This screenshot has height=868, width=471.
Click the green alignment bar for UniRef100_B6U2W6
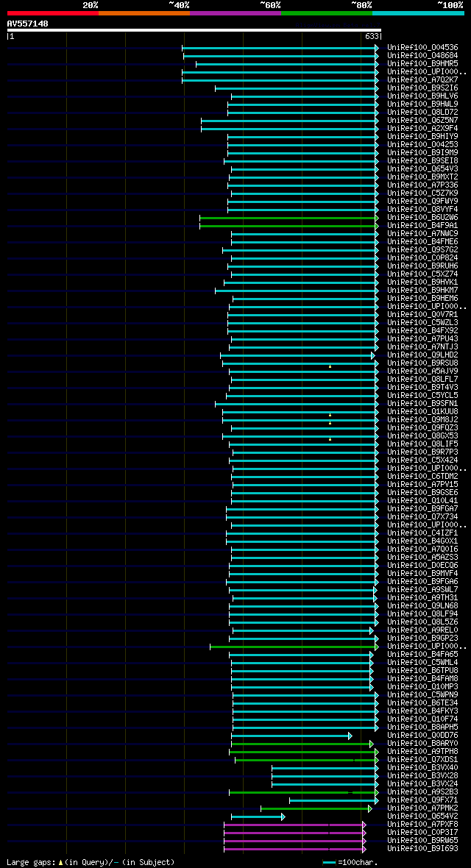click(x=289, y=218)
